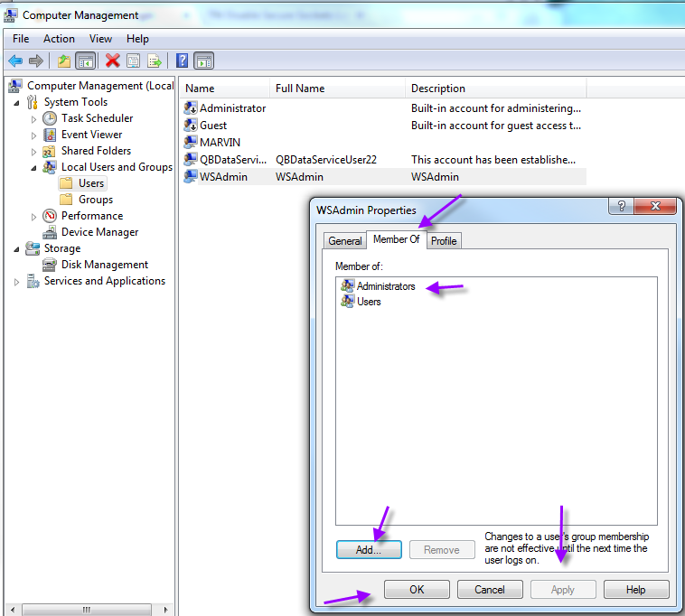Click the Export List toolbar icon
The image size is (685, 616).
pyautogui.click(x=155, y=61)
